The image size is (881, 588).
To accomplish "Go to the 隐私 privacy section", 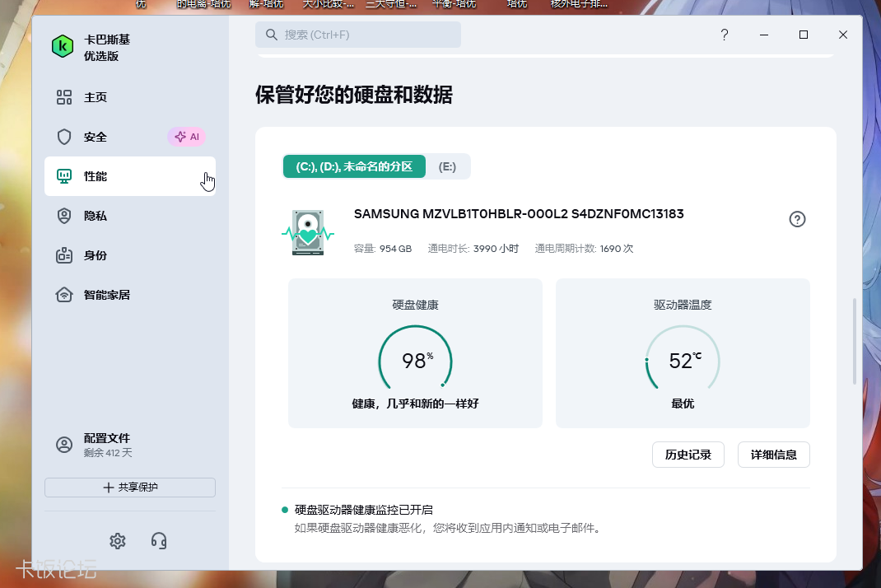I will click(130, 216).
